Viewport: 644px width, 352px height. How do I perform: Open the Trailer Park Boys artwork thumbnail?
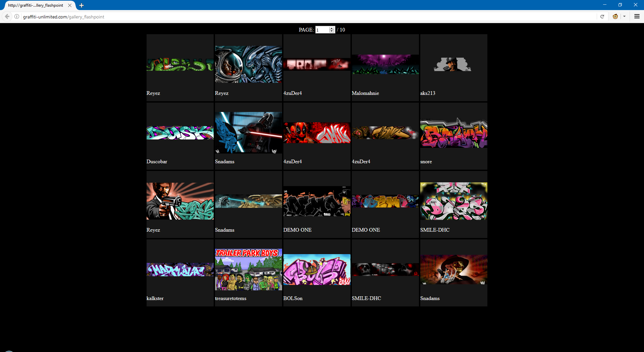pyautogui.click(x=248, y=269)
